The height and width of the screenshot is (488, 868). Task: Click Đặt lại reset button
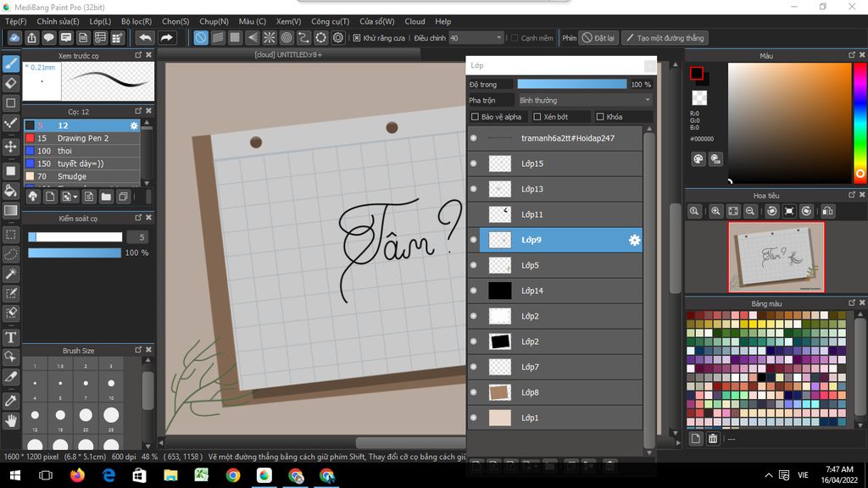pos(598,37)
